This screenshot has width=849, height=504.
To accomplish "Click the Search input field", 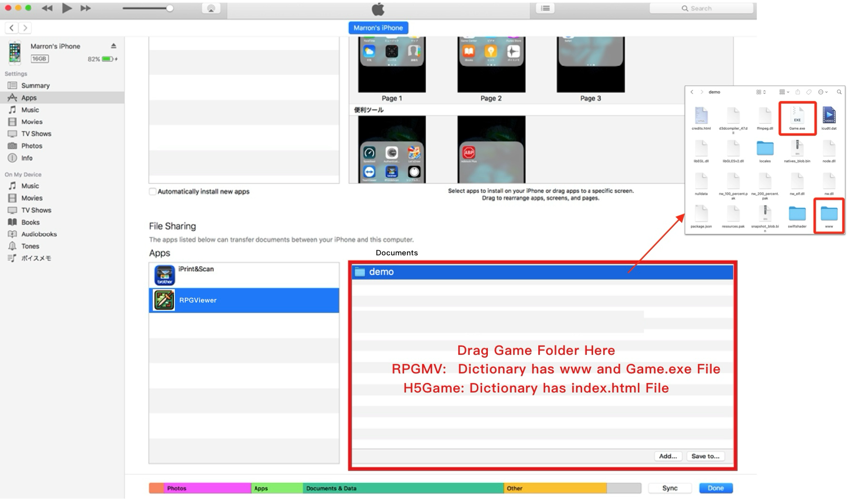I will (701, 8).
